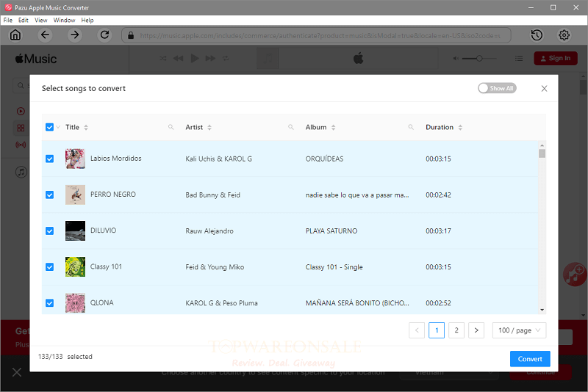Click Labios Mordidos album artwork
This screenshot has height=392, width=588.
pyautogui.click(x=75, y=159)
